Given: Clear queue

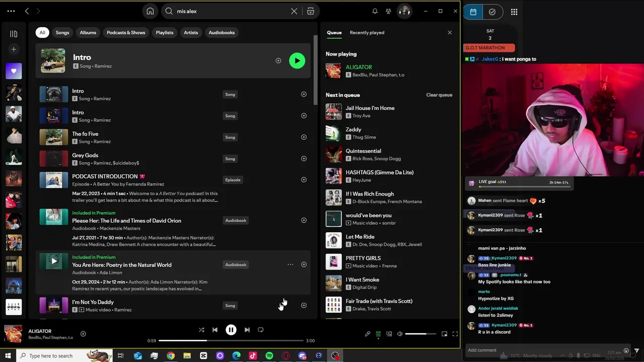Looking at the screenshot, I should [x=439, y=95].
